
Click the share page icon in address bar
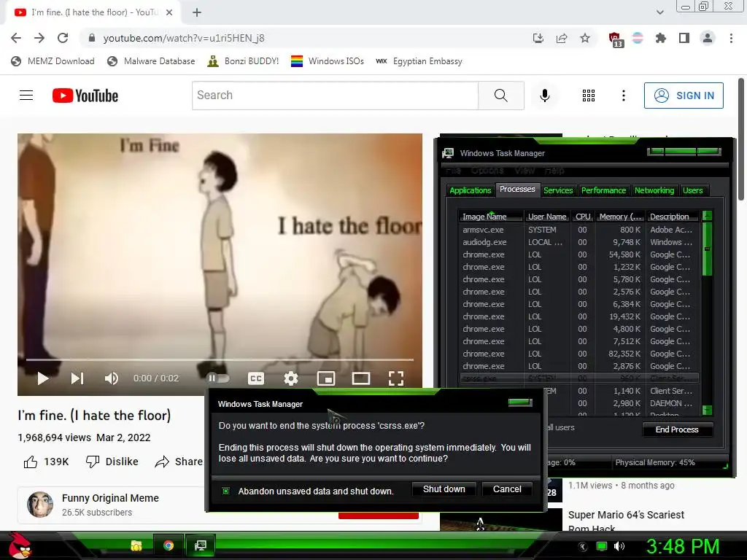(x=562, y=38)
